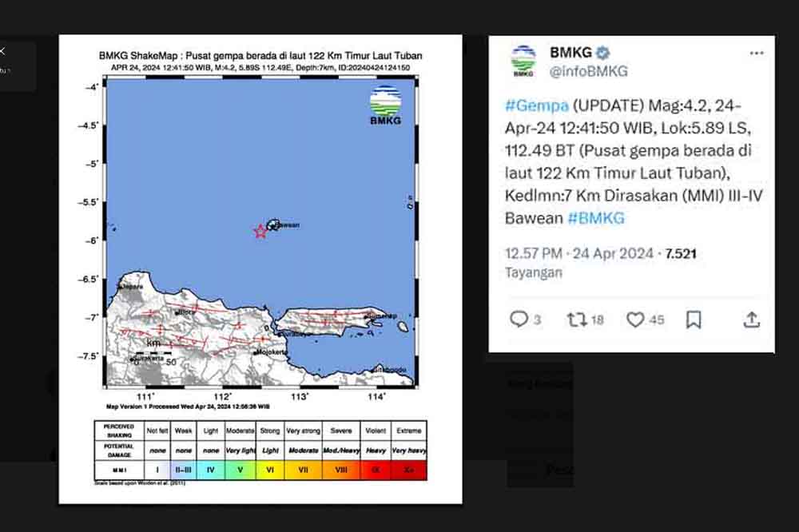Close the image viewer with the X
Image resolution: width=799 pixels, height=532 pixels.
(x=2, y=51)
